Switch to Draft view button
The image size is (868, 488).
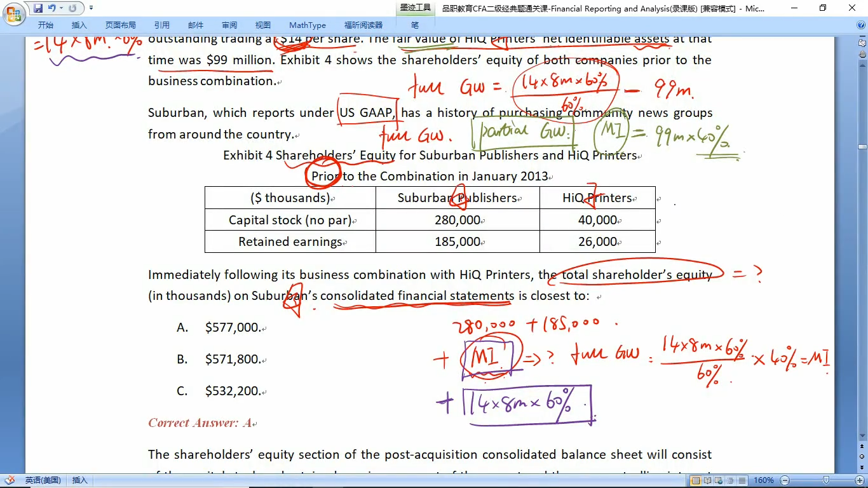pos(742,480)
